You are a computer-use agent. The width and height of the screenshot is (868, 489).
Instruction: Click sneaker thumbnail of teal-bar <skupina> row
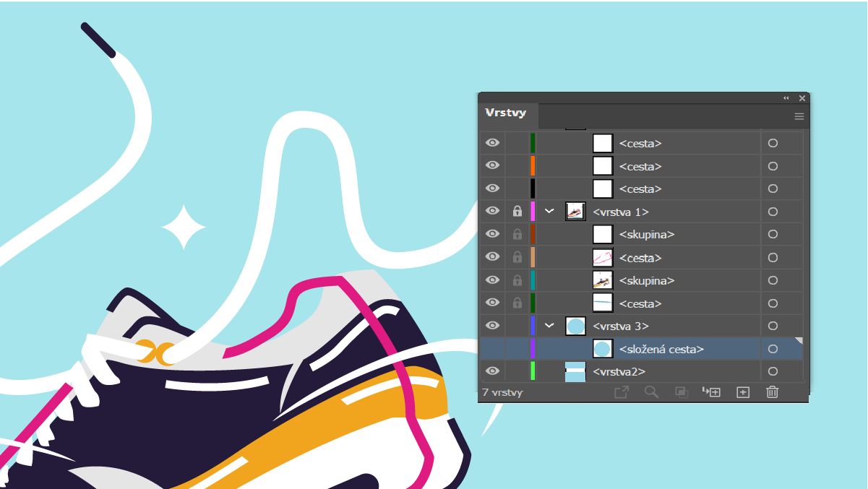pyautogui.click(x=603, y=280)
